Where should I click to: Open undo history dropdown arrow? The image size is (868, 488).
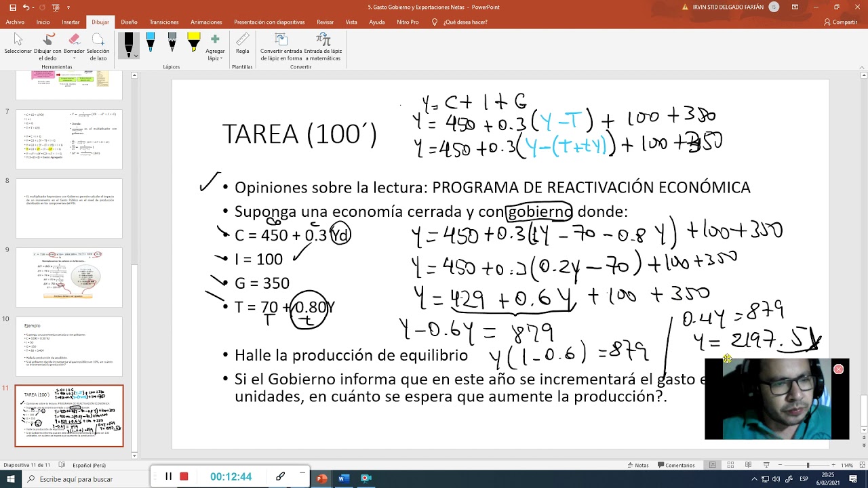tap(33, 7)
